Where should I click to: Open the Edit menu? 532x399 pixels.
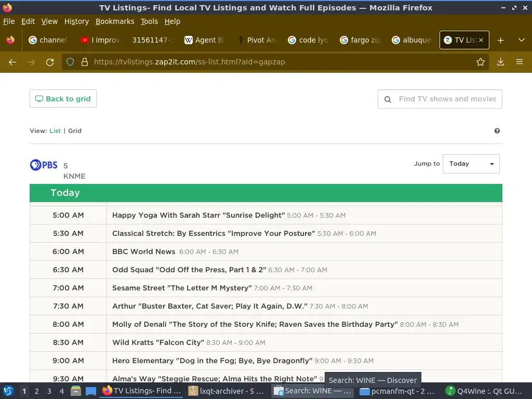[28, 21]
